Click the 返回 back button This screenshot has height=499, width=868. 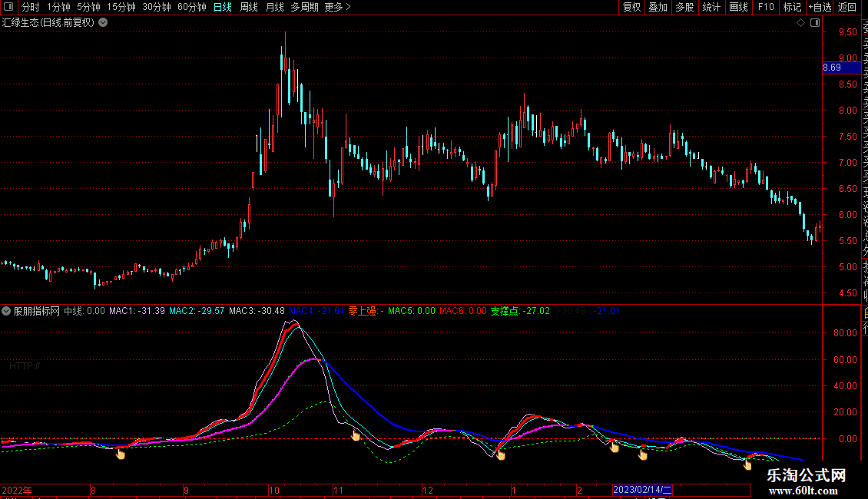[847, 7]
